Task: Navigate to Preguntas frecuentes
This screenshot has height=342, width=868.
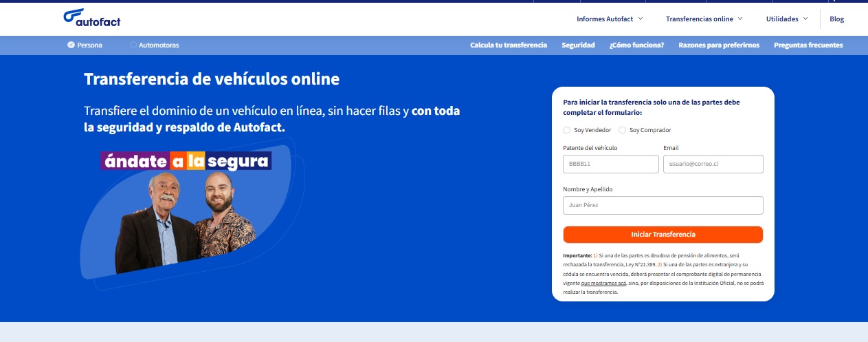Action: point(808,45)
